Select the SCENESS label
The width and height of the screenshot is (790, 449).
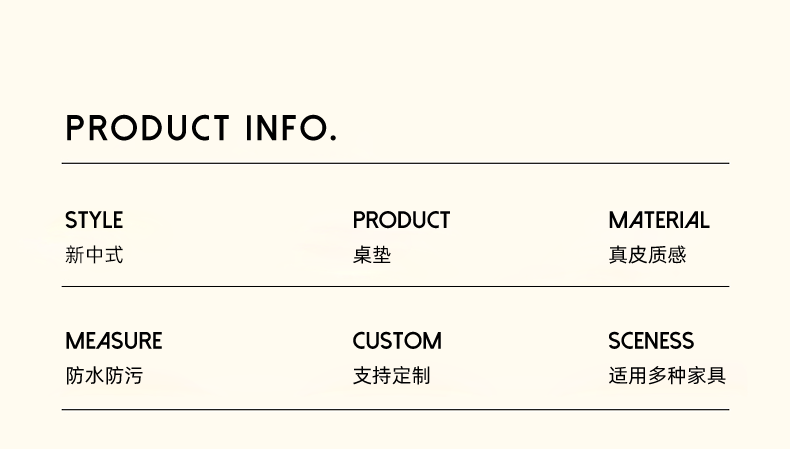tap(651, 341)
